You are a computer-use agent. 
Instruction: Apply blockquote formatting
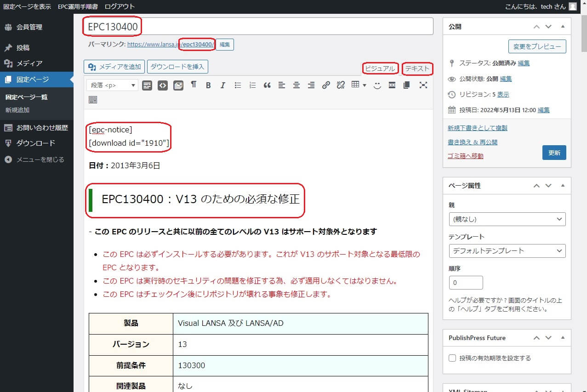(267, 85)
